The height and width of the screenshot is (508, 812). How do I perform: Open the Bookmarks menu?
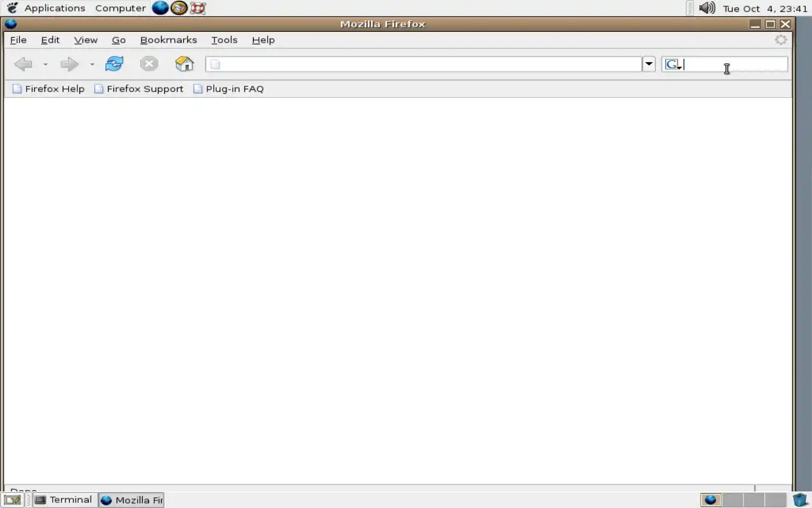[168, 39]
